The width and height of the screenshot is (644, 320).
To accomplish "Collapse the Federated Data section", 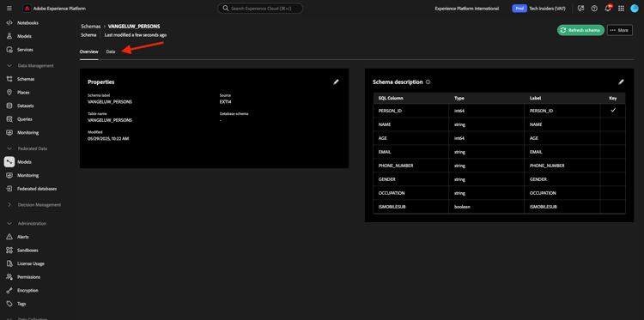I will click(x=9, y=148).
